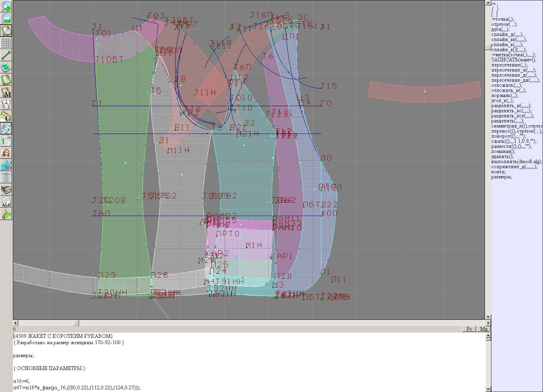
Task: Choose the пересечение command in list
Action: [x=509, y=65]
